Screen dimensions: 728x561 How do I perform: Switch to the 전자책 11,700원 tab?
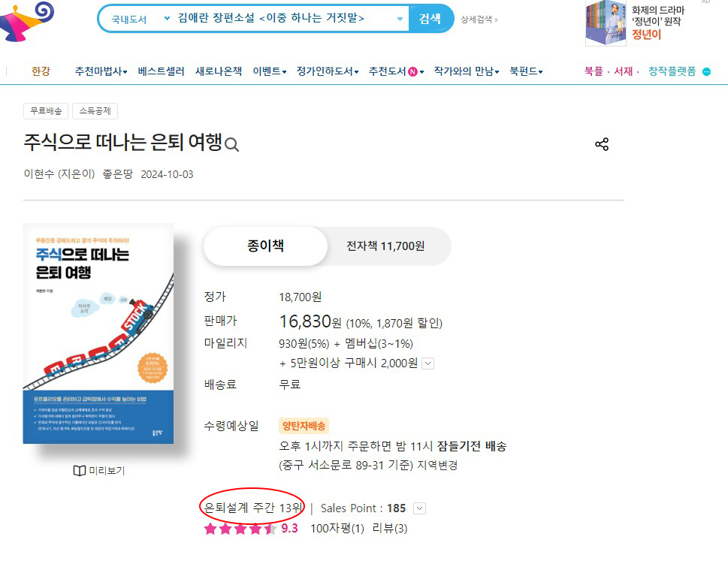click(x=385, y=246)
